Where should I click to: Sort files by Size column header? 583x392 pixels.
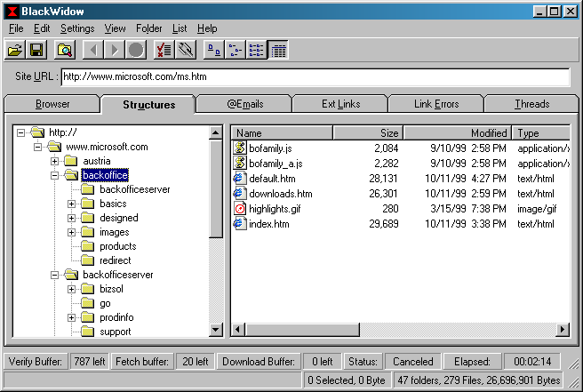coord(368,133)
